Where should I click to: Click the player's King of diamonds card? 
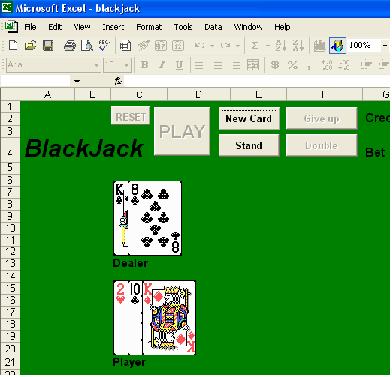169,318
